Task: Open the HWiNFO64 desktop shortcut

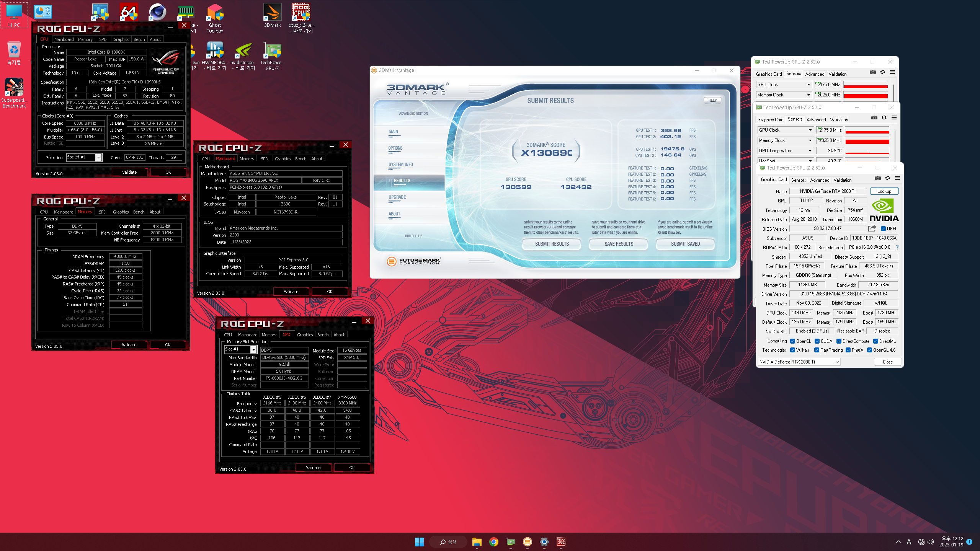Action: [215, 56]
